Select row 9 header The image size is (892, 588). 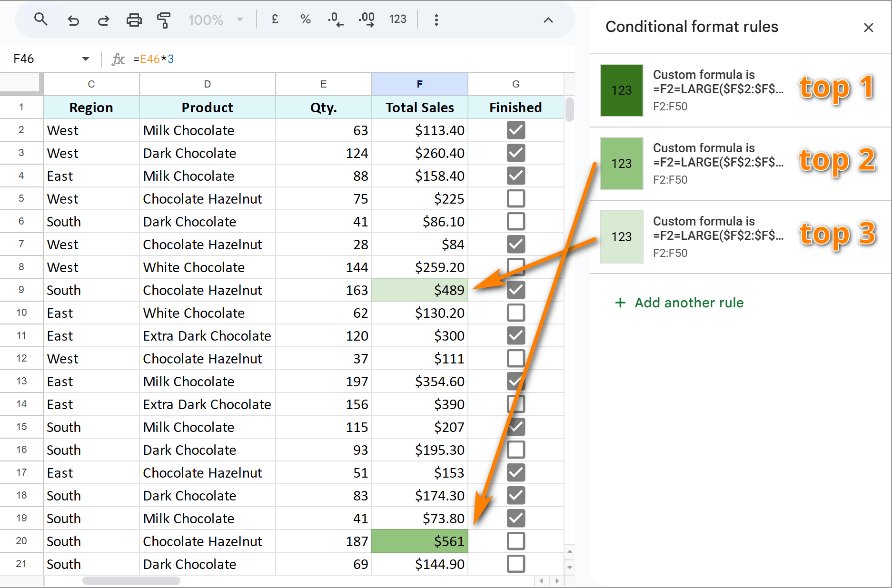pyautogui.click(x=21, y=290)
